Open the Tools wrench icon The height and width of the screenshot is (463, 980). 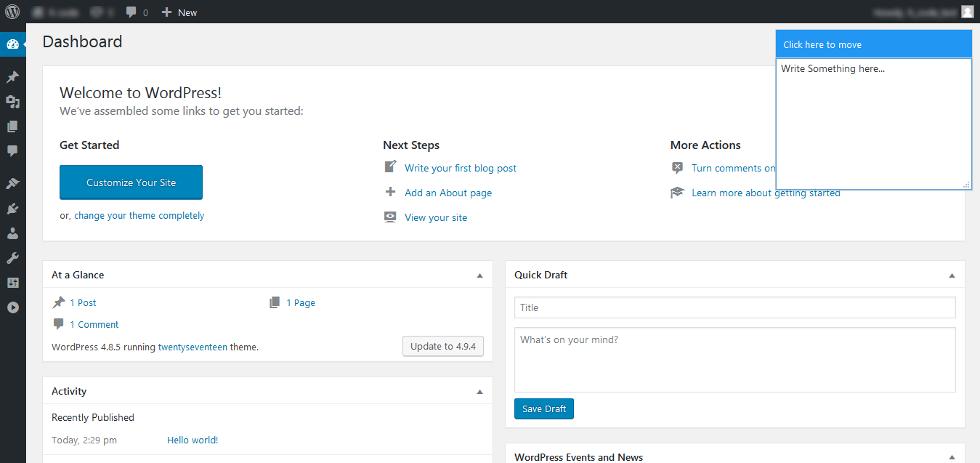tap(12, 258)
